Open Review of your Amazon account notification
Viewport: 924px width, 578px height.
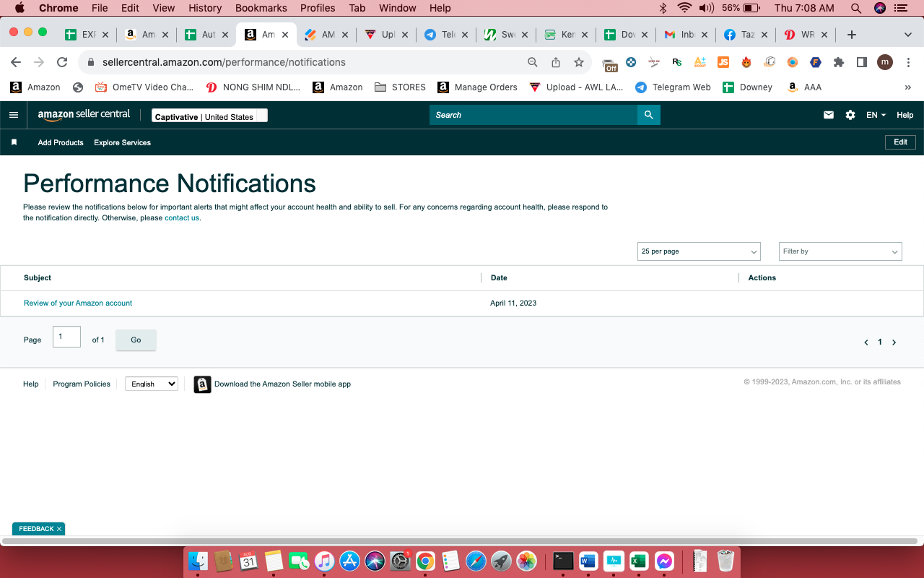tap(78, 303)
